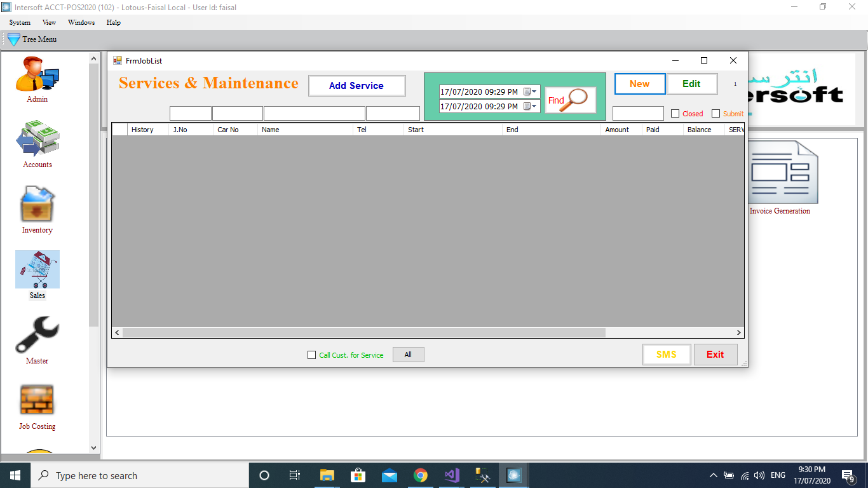Check Call Cust. for Service option
The width and height of the screenshot is (868, 488).
tap(311, 355)
